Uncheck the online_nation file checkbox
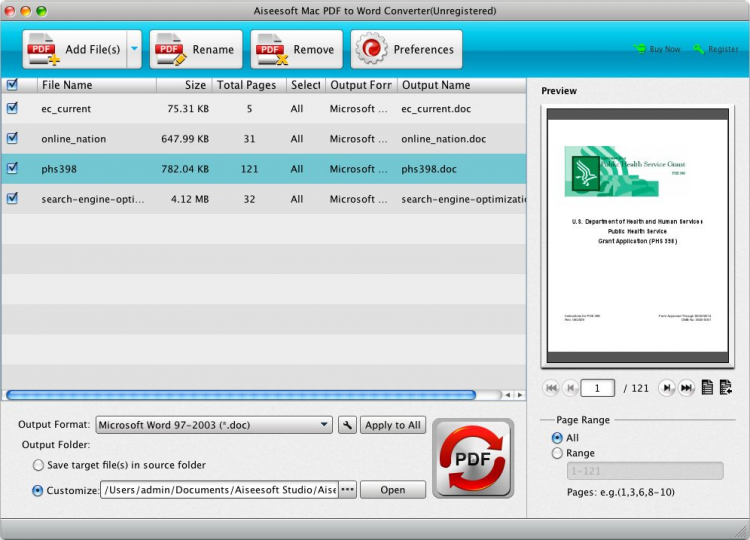 (x=12, y=138)
